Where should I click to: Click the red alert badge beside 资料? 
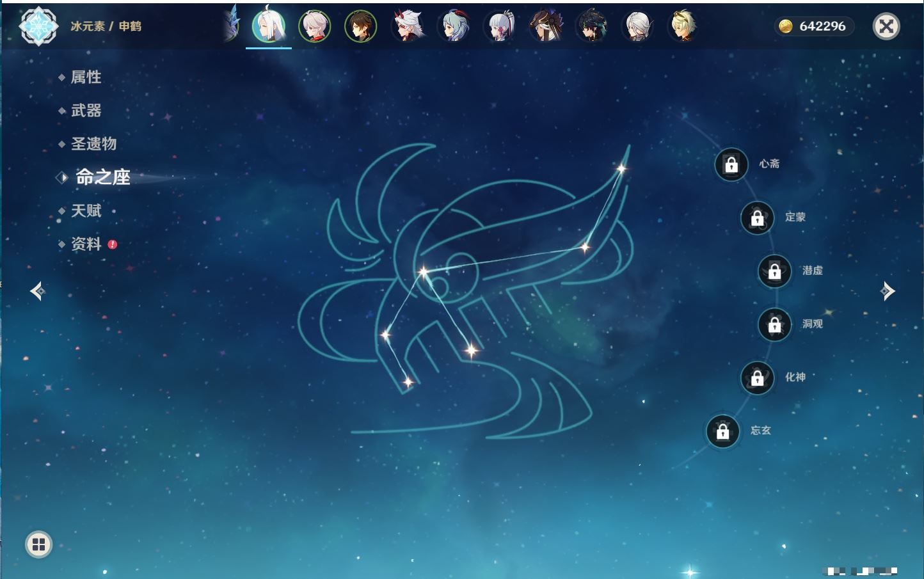click(113, 244)
